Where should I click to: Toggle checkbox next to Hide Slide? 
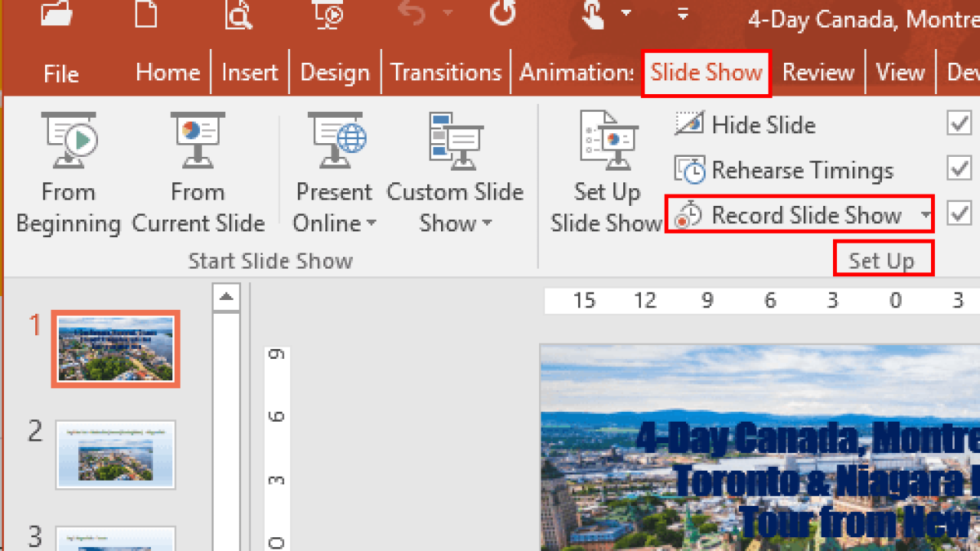[959, 123]
